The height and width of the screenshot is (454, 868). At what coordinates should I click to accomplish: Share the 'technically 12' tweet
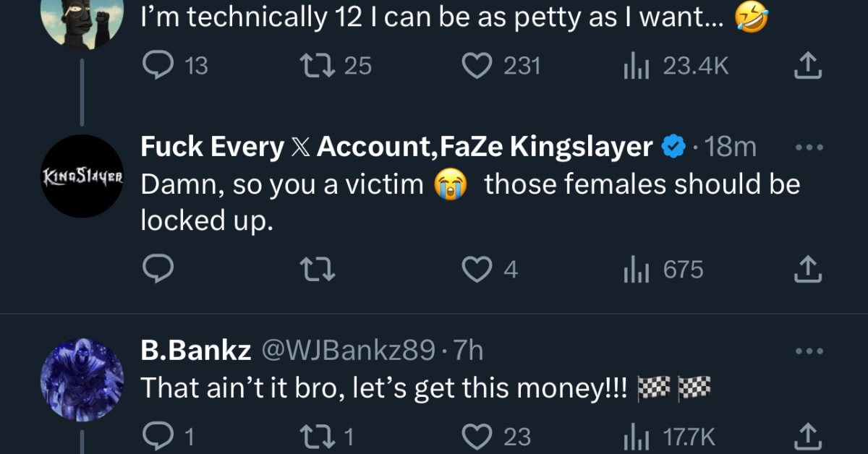click(x=809, y=67)
